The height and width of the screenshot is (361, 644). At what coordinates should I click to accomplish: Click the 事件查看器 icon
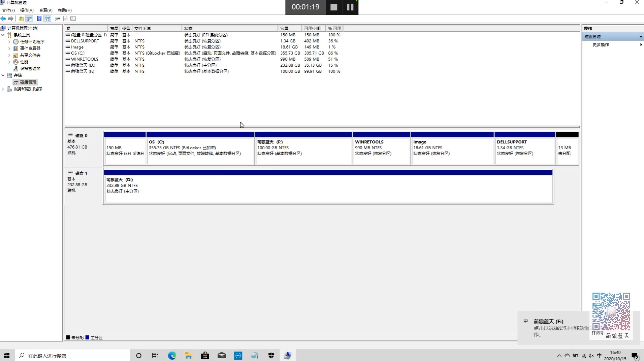pyautogui.click(x=16, y=48)
